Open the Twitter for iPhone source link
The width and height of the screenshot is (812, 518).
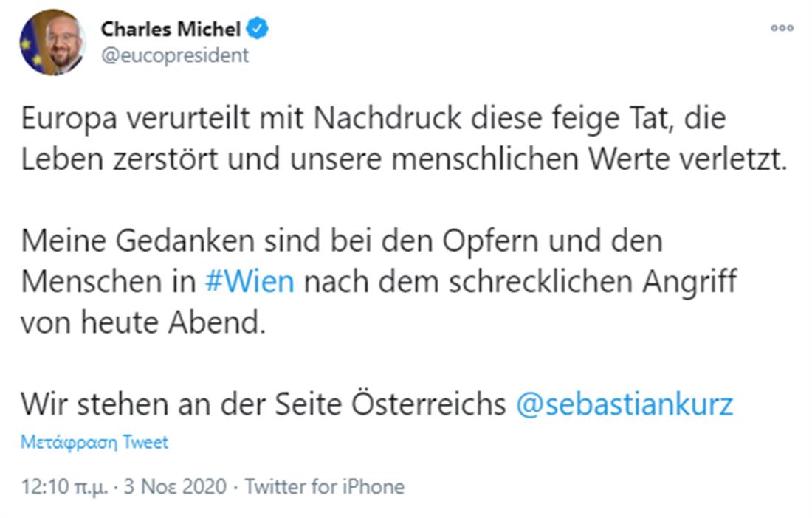pos(325,487)
